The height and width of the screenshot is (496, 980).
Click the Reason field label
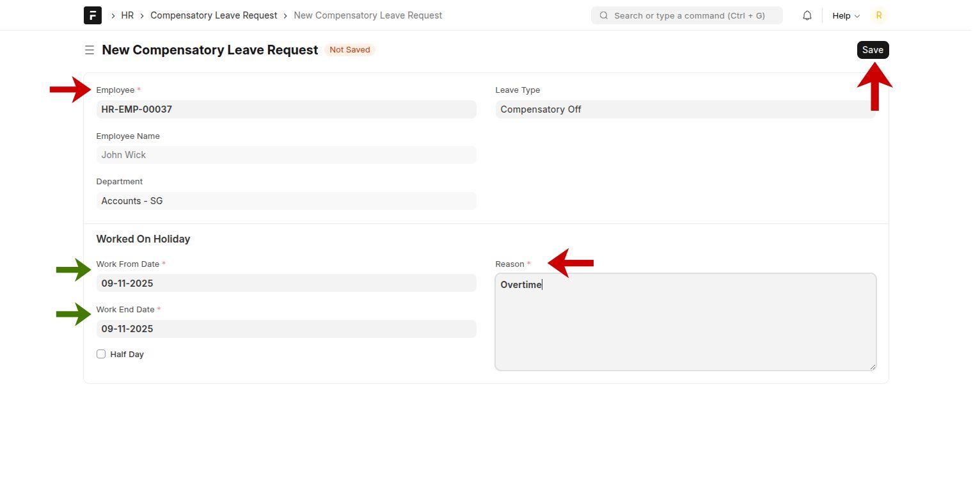pos(510,264)
